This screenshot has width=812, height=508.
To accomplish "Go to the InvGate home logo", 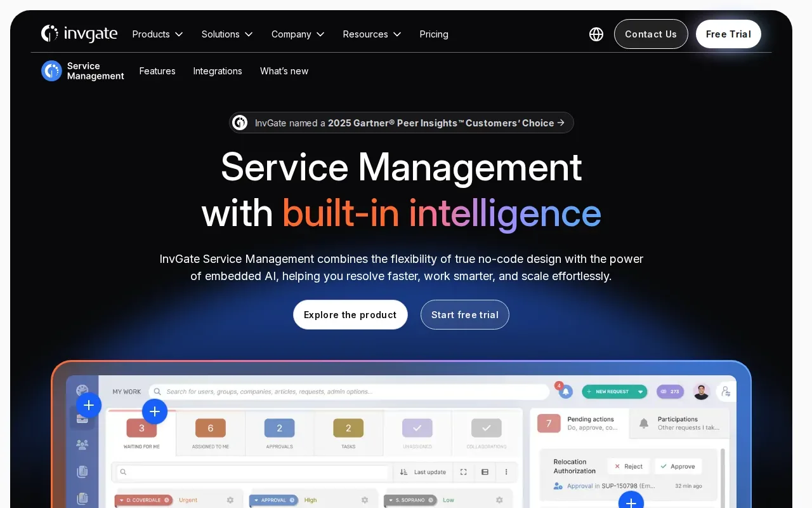I will [x=79, y=34].
